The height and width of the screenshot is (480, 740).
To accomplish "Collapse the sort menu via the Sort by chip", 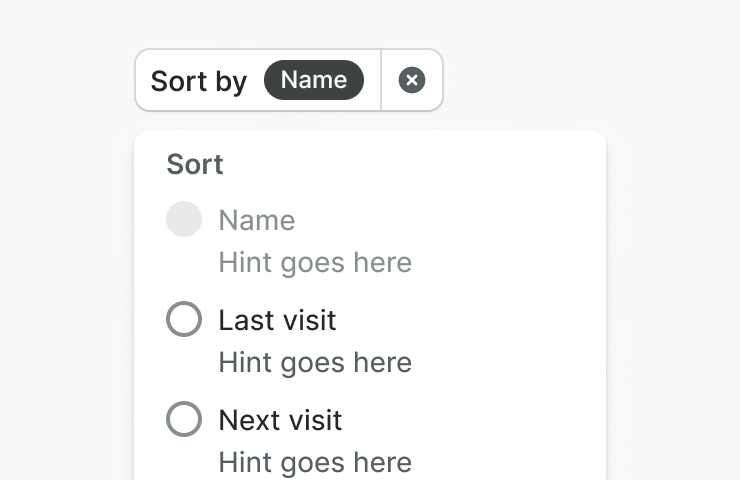I will tap(200, 81).
